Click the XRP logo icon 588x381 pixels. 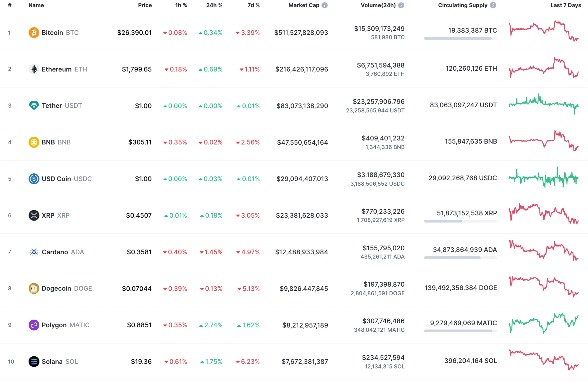(34, 215)
